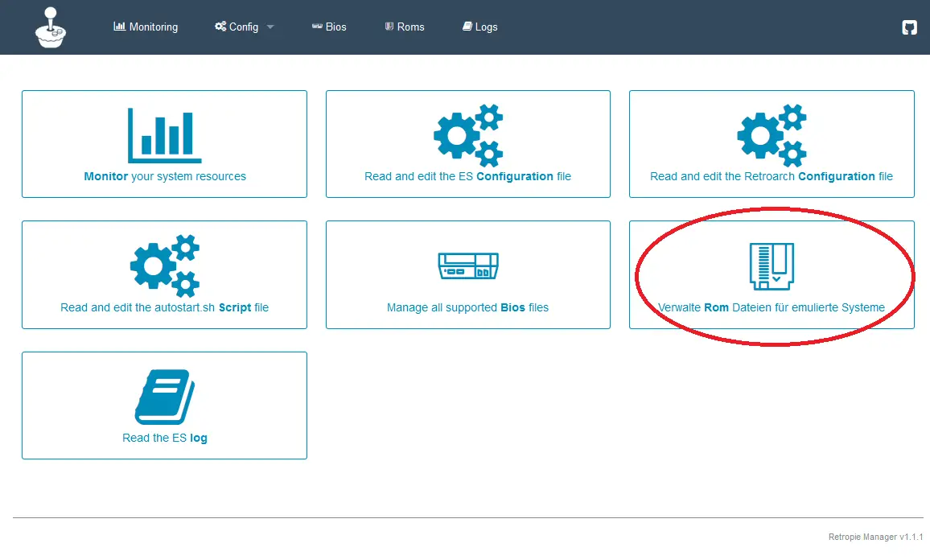Click the bar chart Monitor icon

(165, 135)
